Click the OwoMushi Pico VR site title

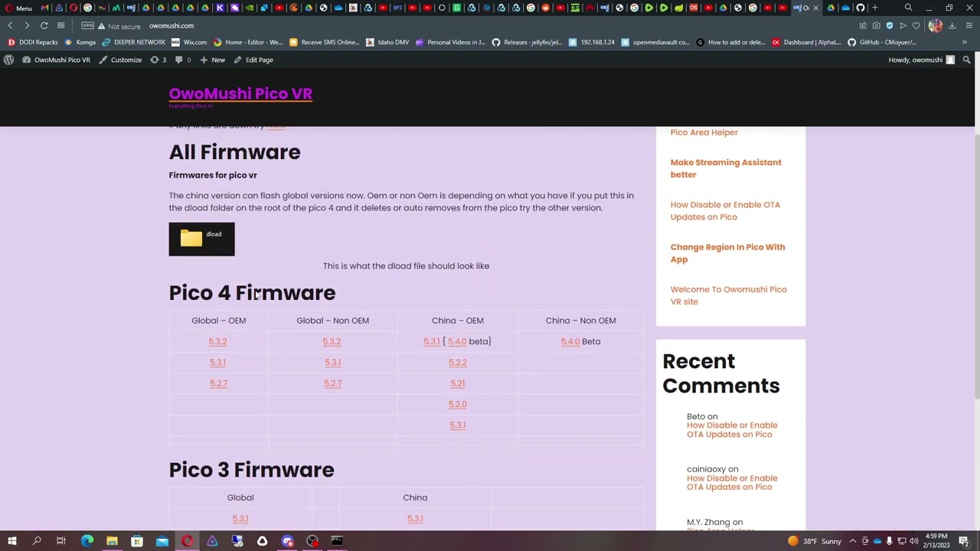pos(240,93)
